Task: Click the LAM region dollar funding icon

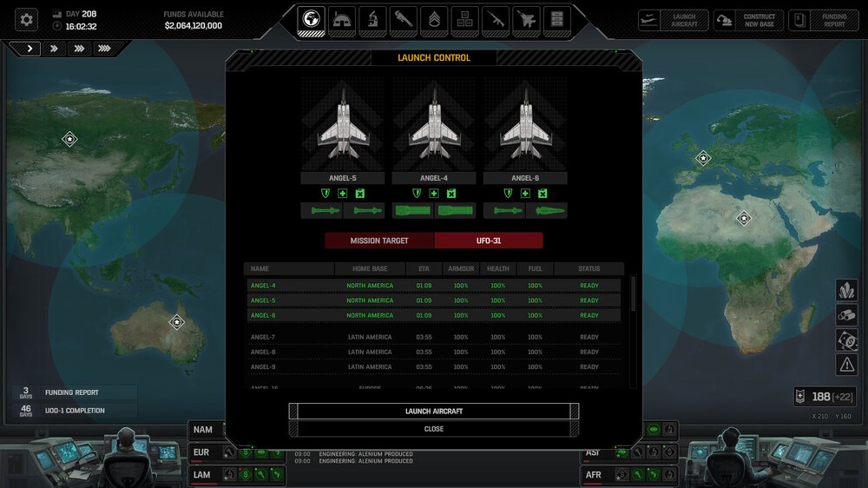Action: (x=246, y=475)
